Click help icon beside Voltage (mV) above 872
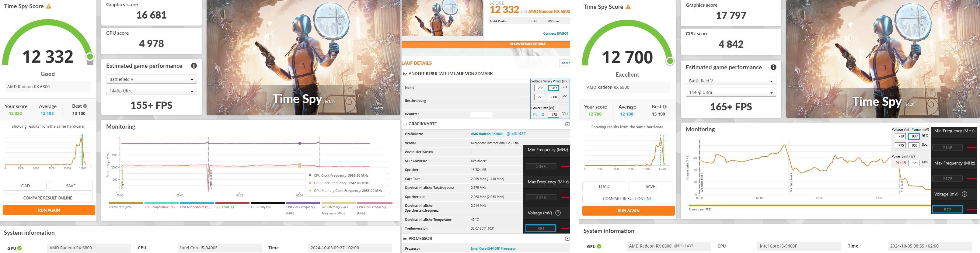Image resolution: width=980 pixels, height=253 pixels. tap(964, 194)
